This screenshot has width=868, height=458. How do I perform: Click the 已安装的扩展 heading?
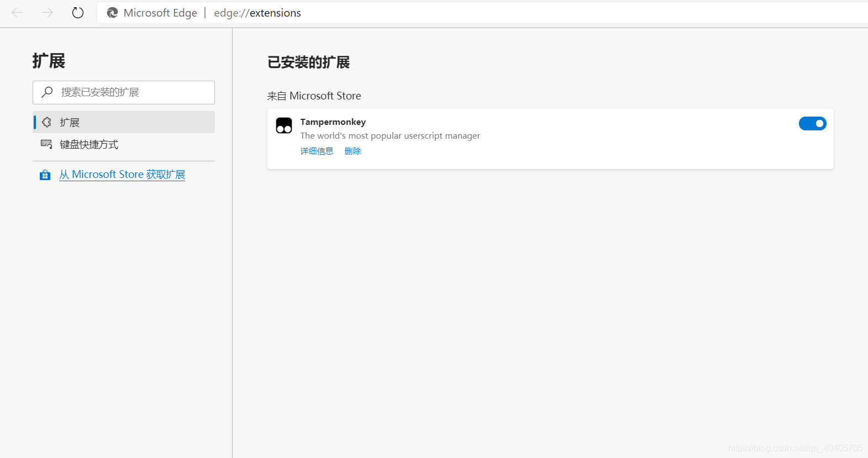(x=308, y=62)
